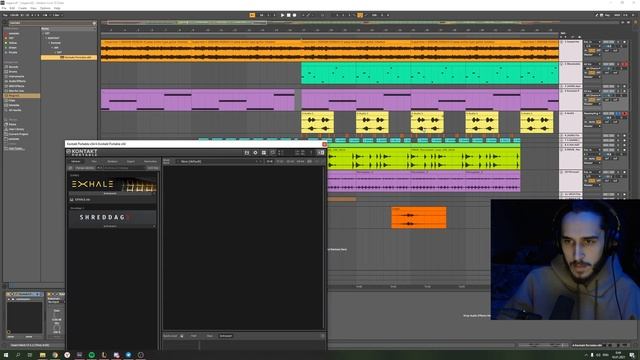
Task: Open the Options menu
Action: [45, 8]
